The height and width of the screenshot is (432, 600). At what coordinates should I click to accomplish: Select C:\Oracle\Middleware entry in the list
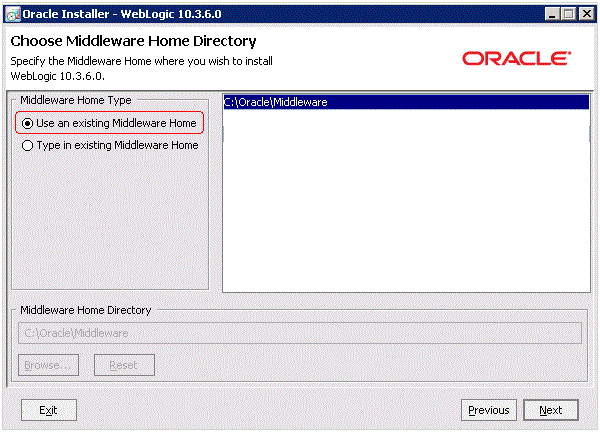click(x=406, y=102)
